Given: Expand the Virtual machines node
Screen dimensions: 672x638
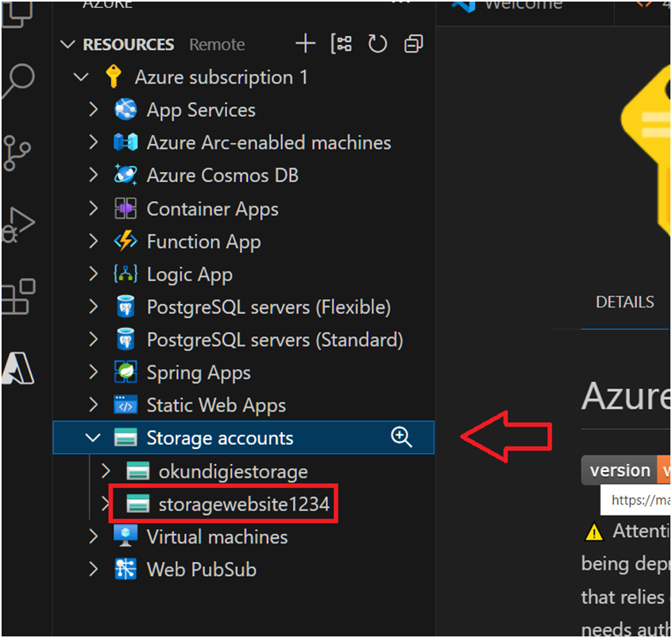Looking at the screenshot, I should 94,536.
